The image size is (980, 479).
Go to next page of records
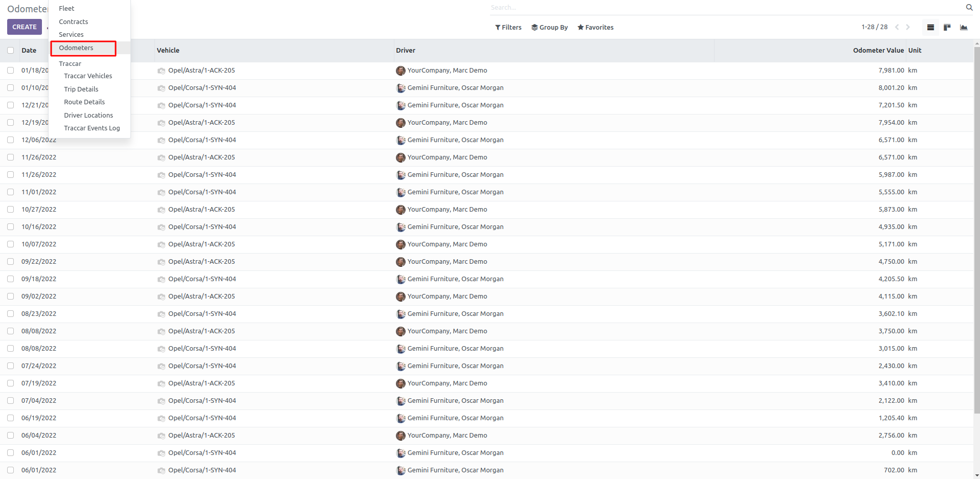pos(908,27)
